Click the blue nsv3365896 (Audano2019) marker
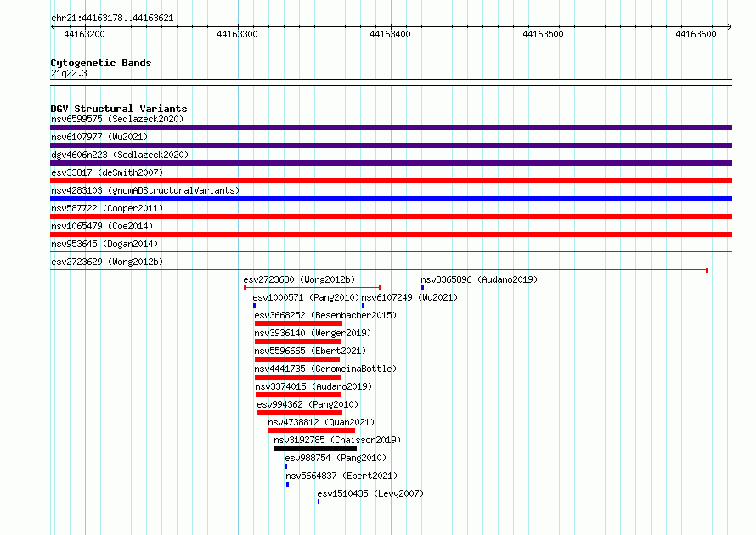 pyautogui.click(x=422, y=288)
